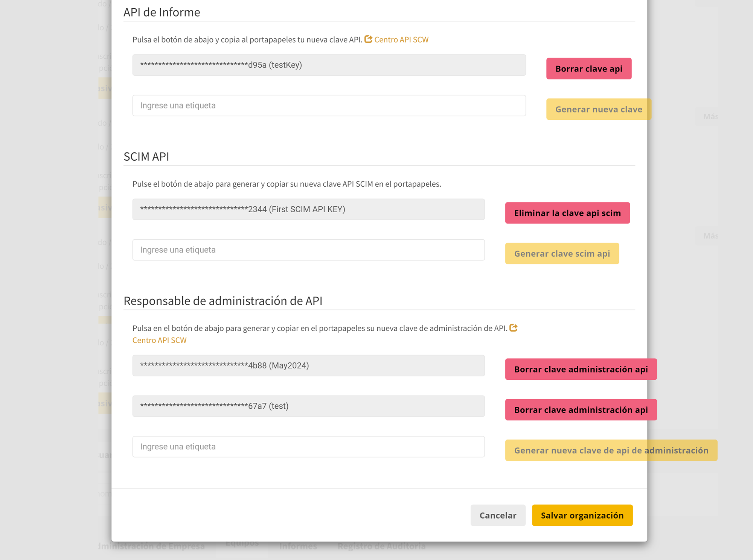Click Borrar clave api for the testKey
The height and width of the screenshot is (560, 753).
pos(588,68)
